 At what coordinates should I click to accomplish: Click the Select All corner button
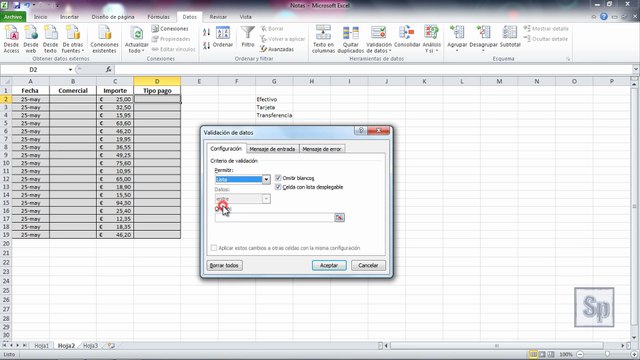[6, 81]
